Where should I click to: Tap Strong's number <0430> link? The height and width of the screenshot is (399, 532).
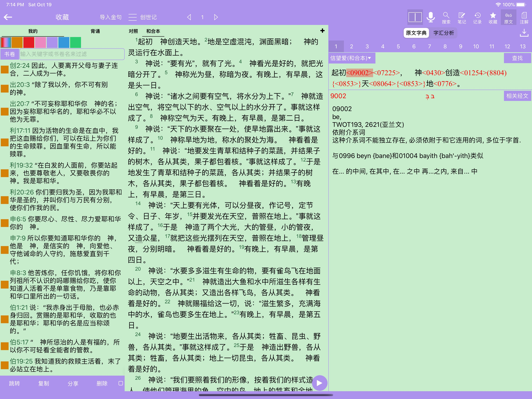433,73
